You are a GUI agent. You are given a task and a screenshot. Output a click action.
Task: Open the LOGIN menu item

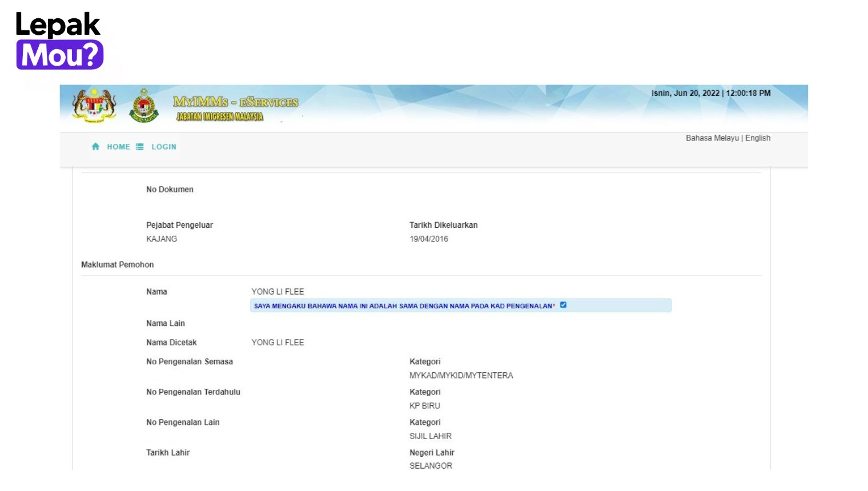tap(164, 147)
